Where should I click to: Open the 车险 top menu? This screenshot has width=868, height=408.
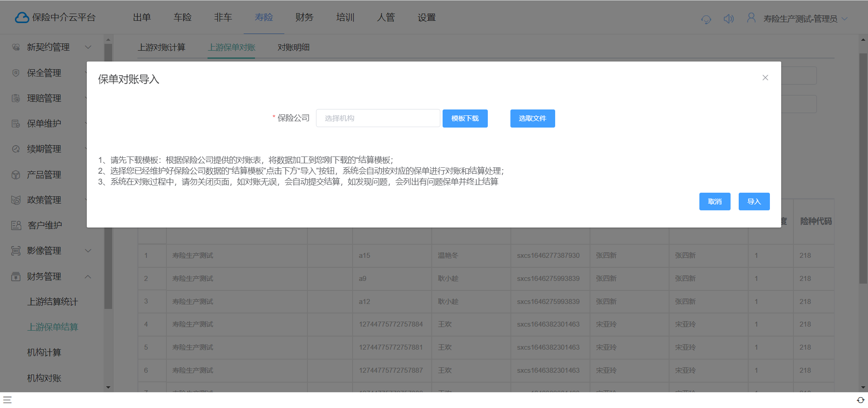183,17
